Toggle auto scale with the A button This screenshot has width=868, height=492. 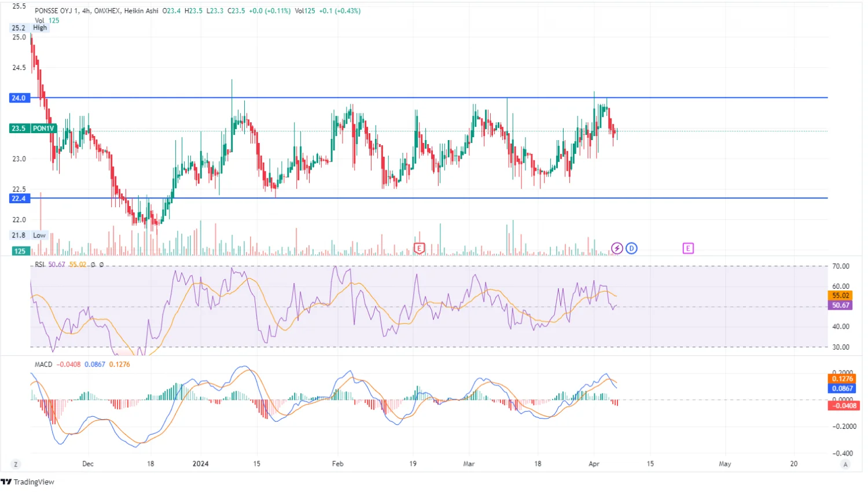(845, 464)
